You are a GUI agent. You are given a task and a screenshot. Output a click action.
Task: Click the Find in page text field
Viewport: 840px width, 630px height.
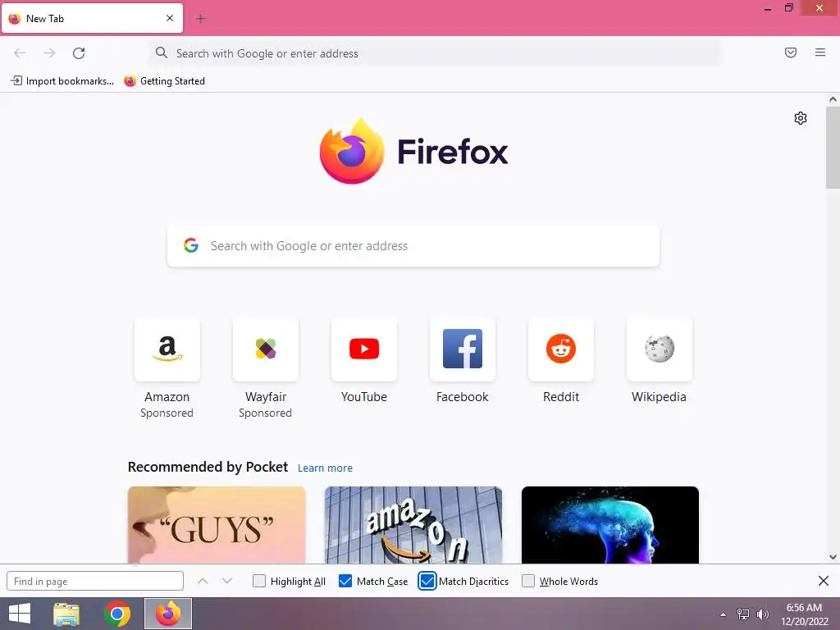[95, 582]
